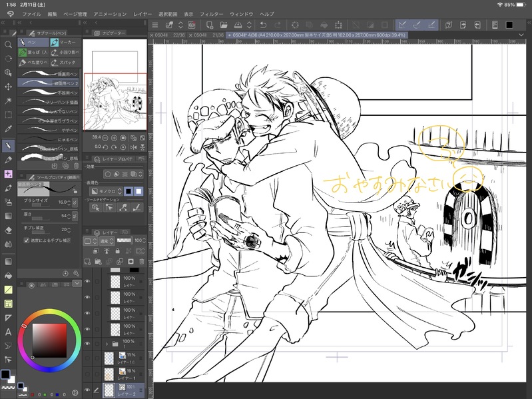Show the 19% opacity レイヤー1 layer
532x399 pixels.
tap(87, 374)
